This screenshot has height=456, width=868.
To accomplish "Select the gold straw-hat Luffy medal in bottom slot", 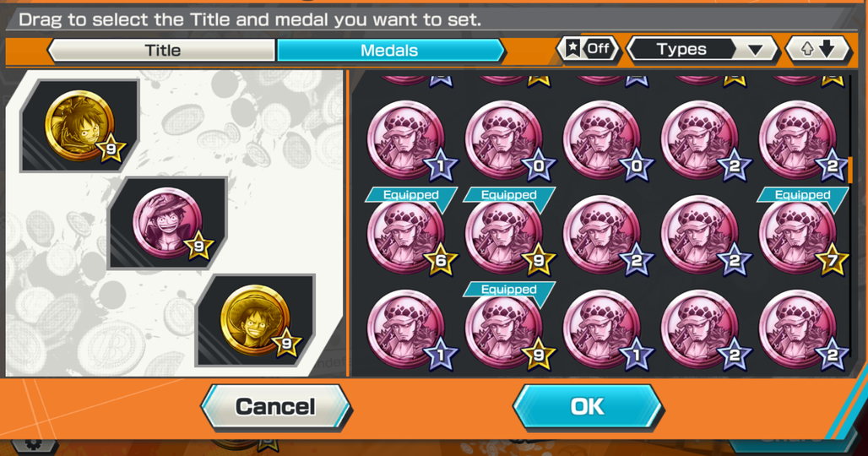I will tap(255, 320).
